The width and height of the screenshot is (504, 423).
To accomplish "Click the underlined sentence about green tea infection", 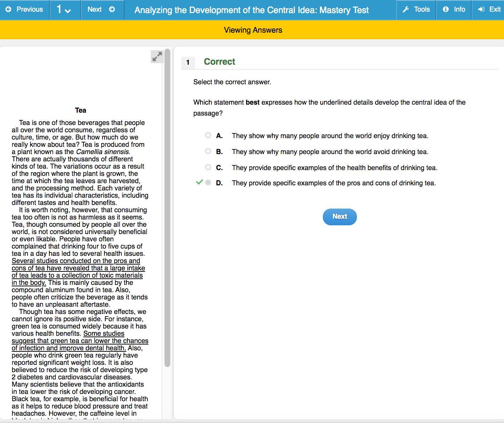I will tap(80, 341).
